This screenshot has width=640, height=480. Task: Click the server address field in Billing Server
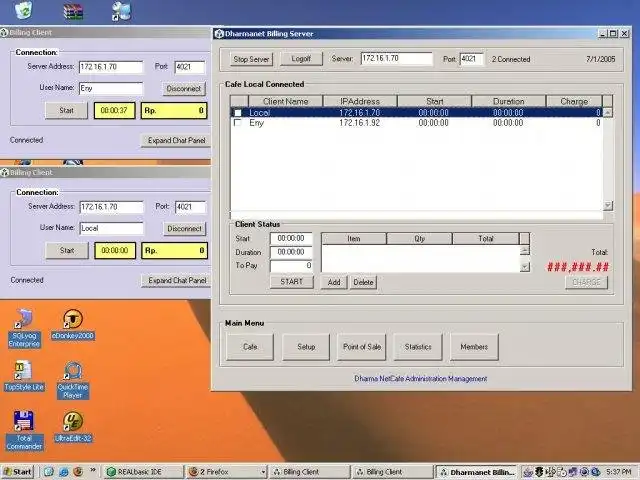tap(397, 59)
